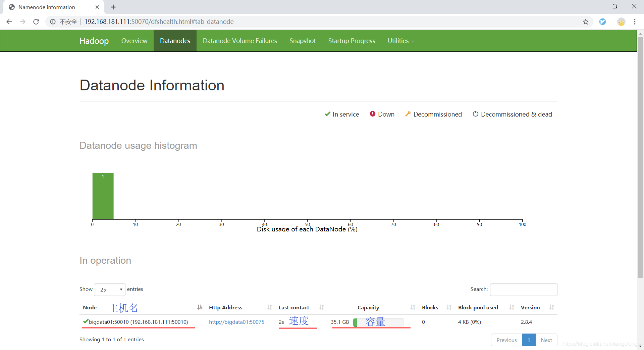This screenshot has width=644, height=350.
Task: Sort table by Last contact sort icon
Action: point(322,307)
